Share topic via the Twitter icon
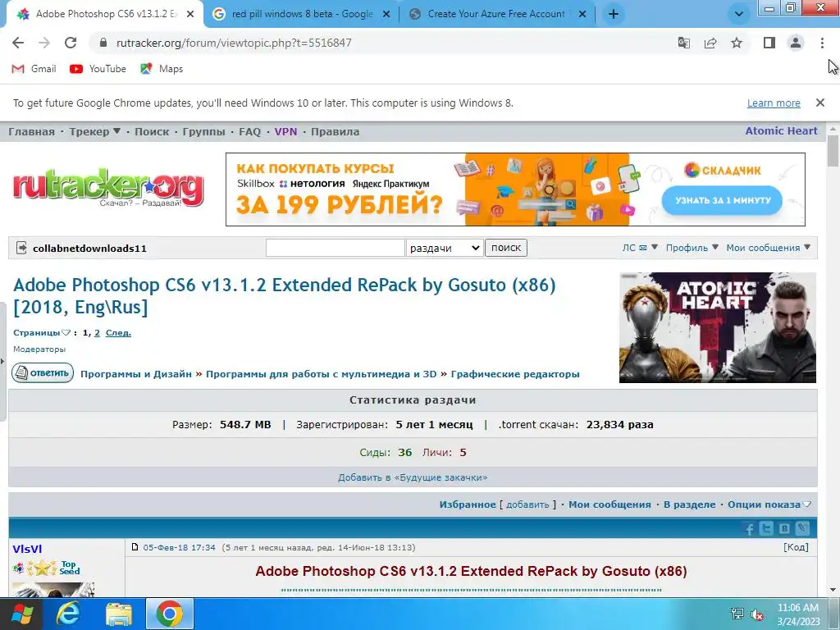Image resolution: width=840 pixels, height=630 pixels. click(767, 529)
